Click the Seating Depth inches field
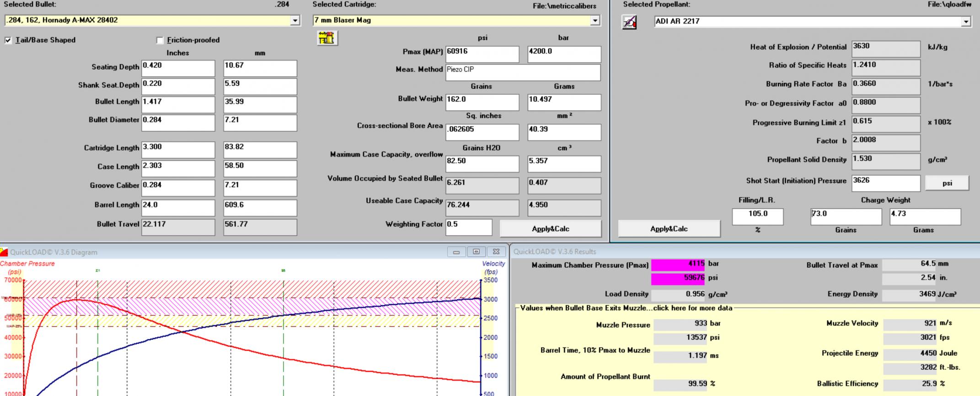The width and height of the screenshot is (980, 396). pos(178,68)
